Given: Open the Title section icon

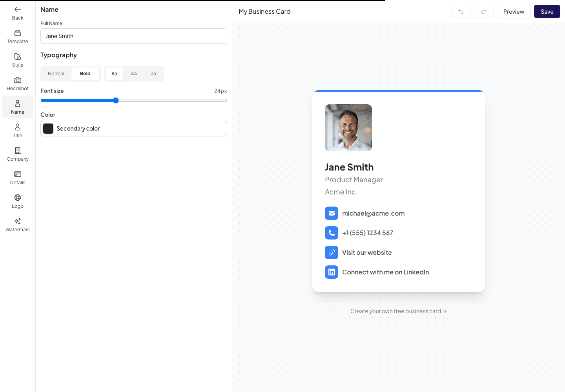Looking at the screenshot, I should click(x=18, y=127).
